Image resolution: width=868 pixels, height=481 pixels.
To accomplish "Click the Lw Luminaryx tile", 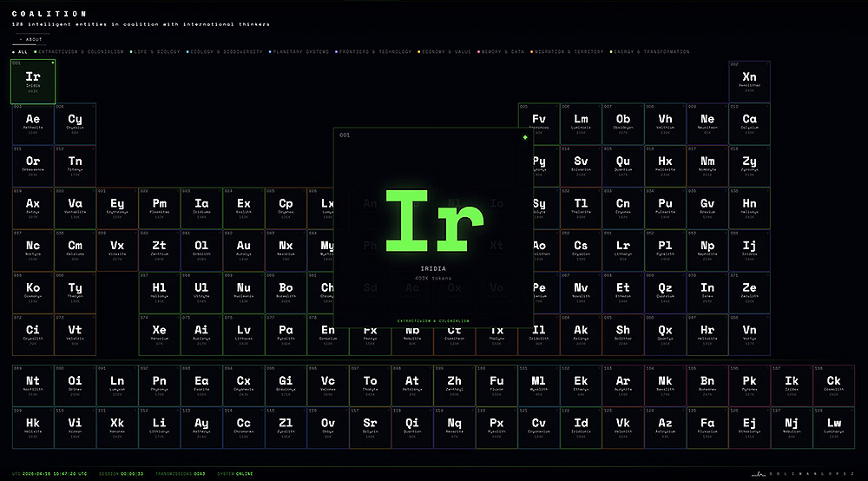I will tap(833, 427).
